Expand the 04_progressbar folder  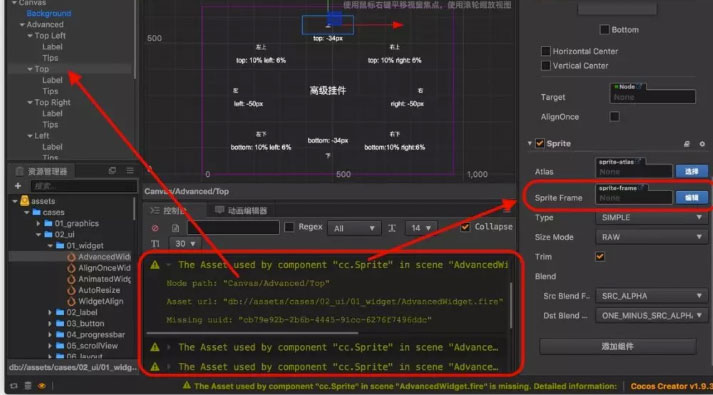(50, 335)
